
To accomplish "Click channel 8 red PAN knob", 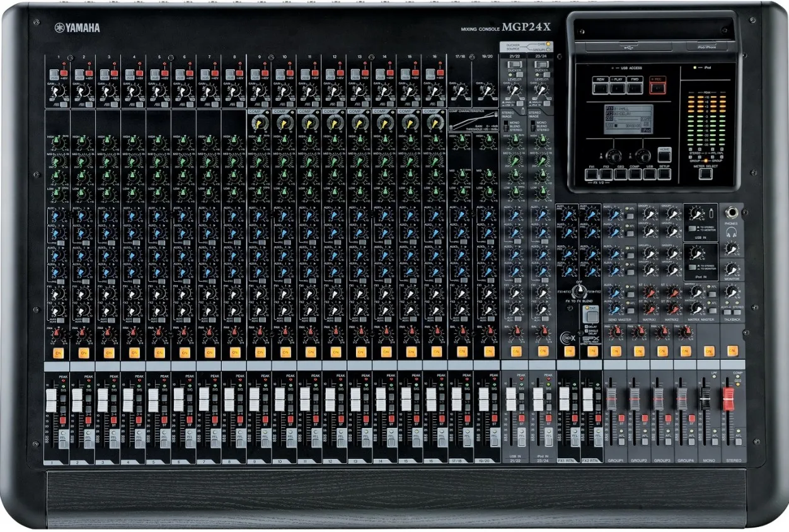I will tap(234, 332).
